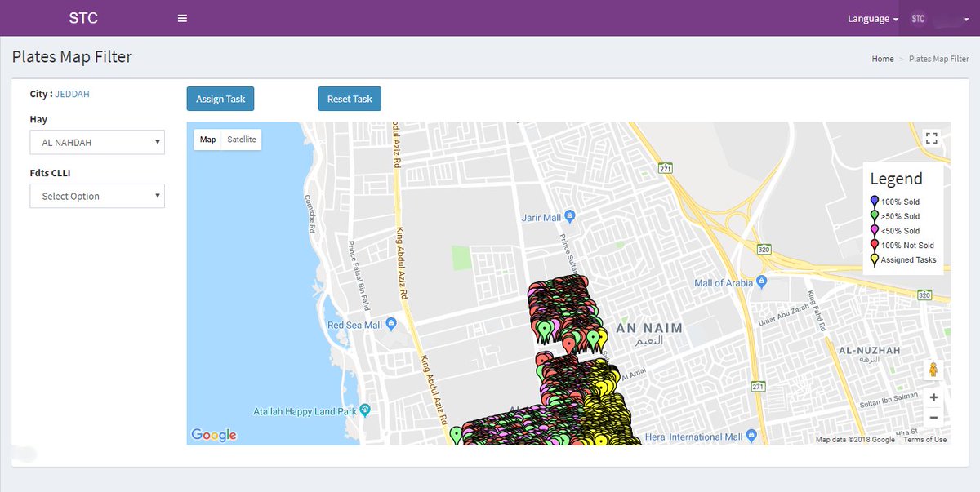Zoom out on the map
Screen dimensions: 980x492
coord(933,417)
